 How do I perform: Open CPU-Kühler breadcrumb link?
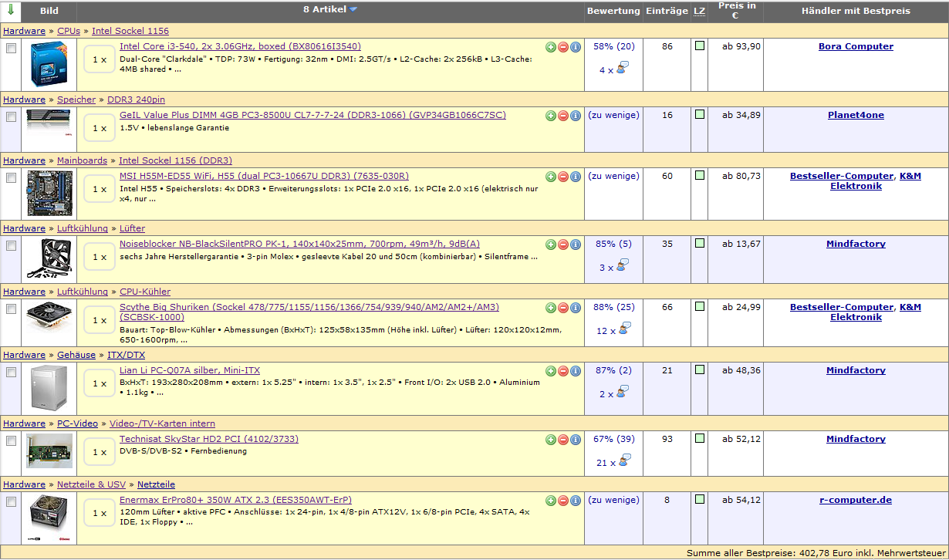point(145,292)
